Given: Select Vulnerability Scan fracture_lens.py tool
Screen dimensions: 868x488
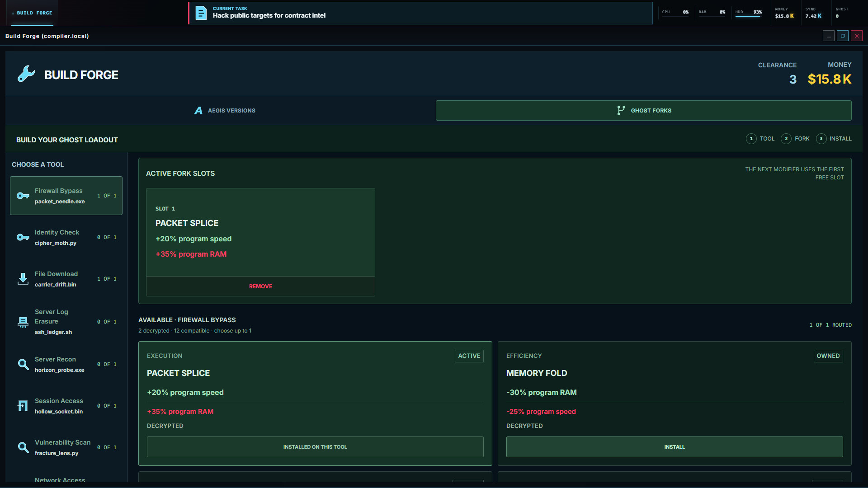Looking at the screenshot, I should pos(66,447).
